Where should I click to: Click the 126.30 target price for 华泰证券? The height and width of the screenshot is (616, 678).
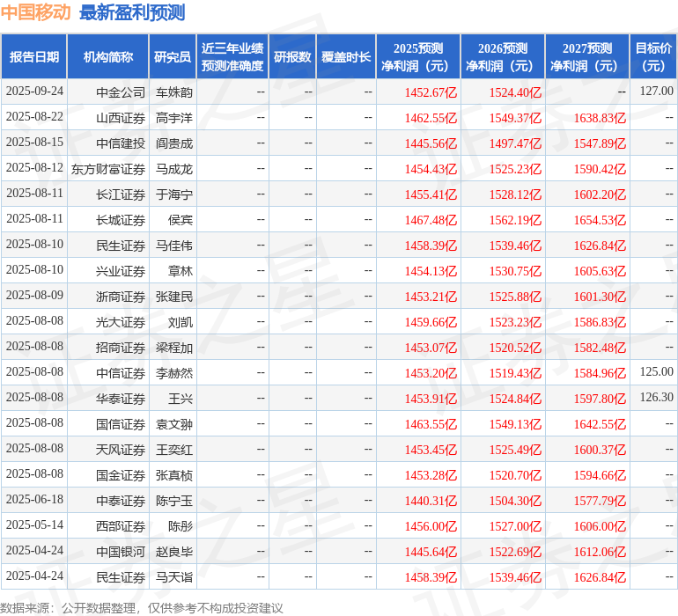tap(656, 398)
